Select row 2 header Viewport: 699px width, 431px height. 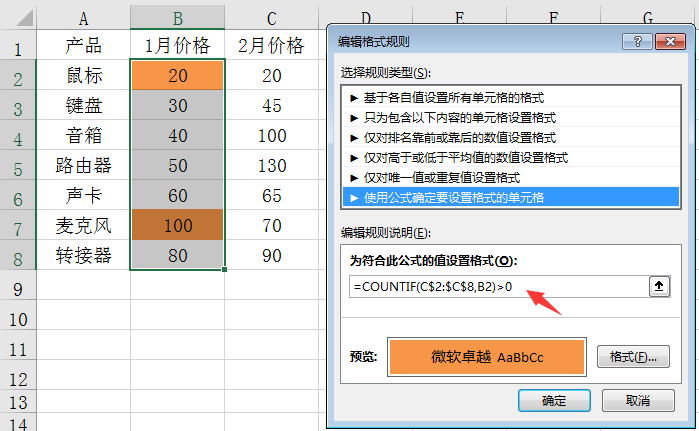[18, 75]
